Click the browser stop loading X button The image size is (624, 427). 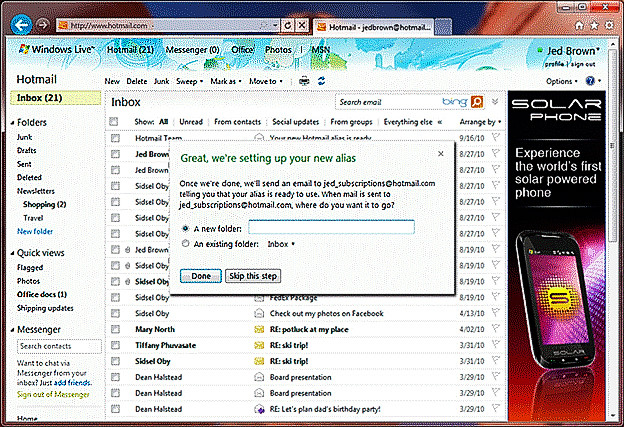click(x=304, y=24)
